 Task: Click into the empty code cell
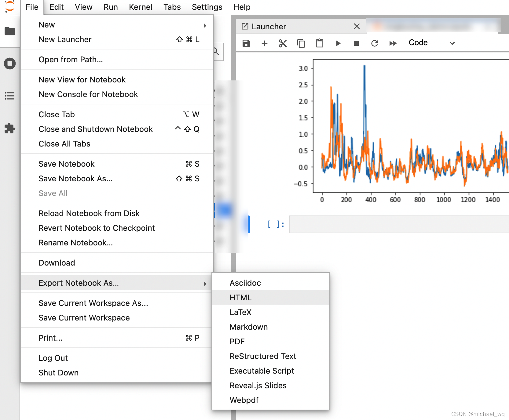[x=399, y=224]
